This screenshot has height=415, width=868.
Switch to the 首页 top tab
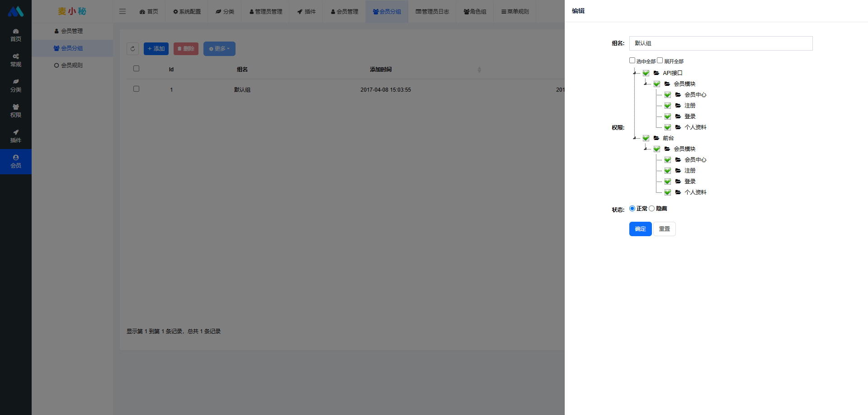click(149, 12)
